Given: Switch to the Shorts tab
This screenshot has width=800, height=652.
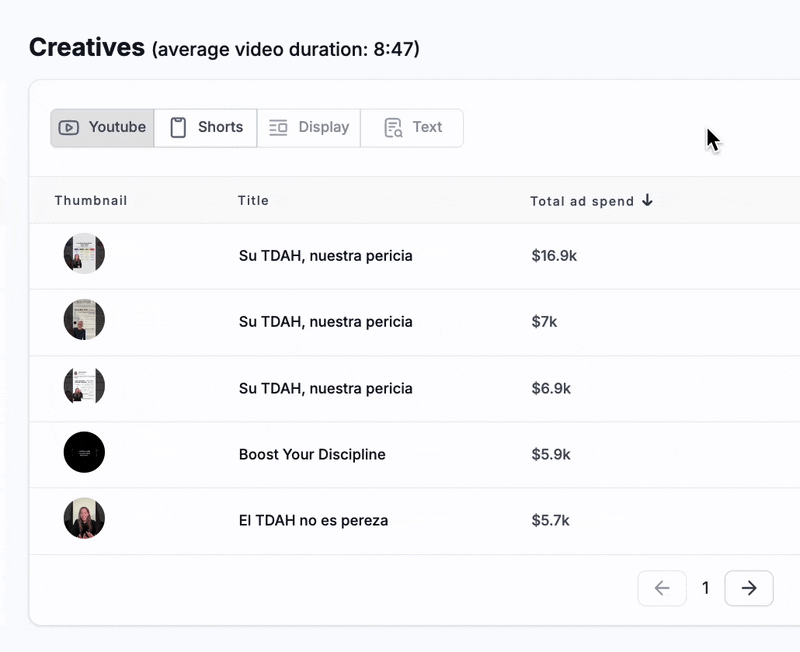Looking at the screenshot, I should click(x=206, y=128).
